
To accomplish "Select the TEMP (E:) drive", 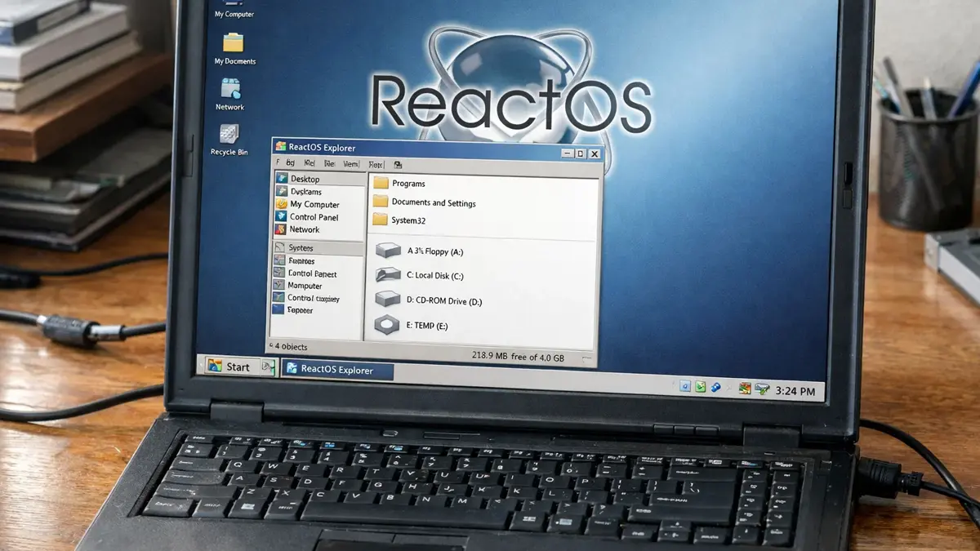I will pyautogui.click(x=412, y=326).
